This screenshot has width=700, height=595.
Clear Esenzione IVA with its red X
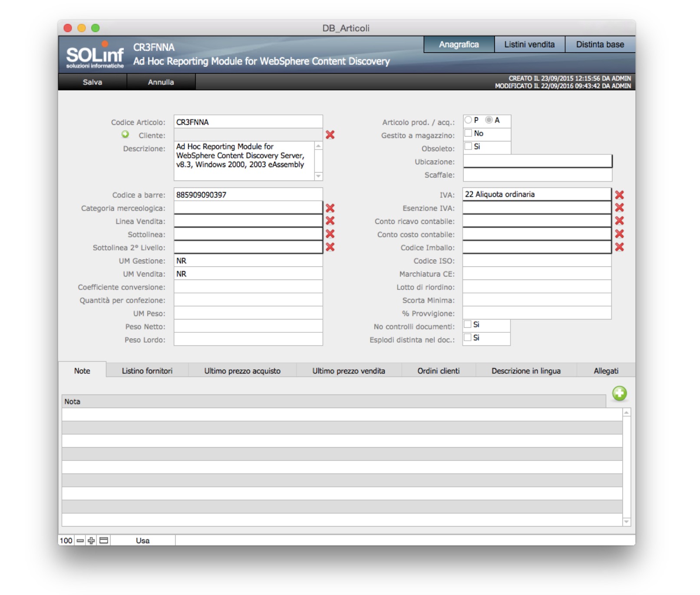tap(619, 208)
